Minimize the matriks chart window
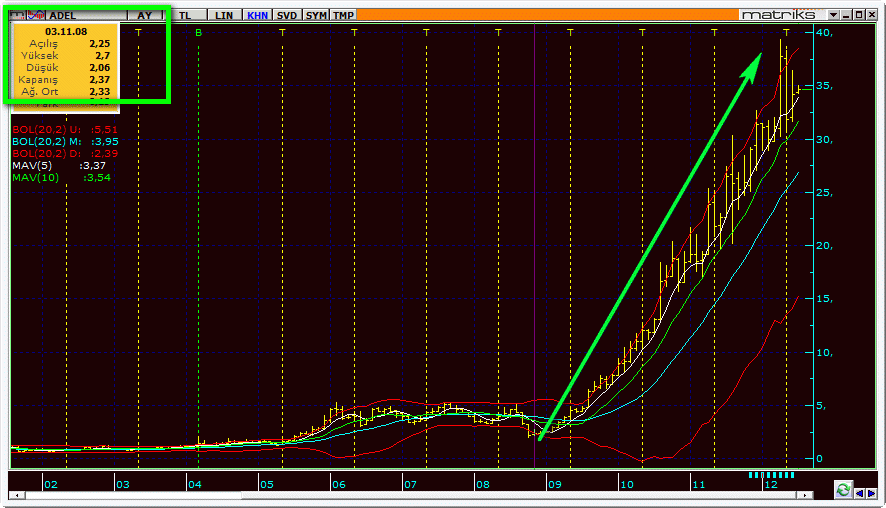Viewport: 886px width, 508px height. [846, 15]
